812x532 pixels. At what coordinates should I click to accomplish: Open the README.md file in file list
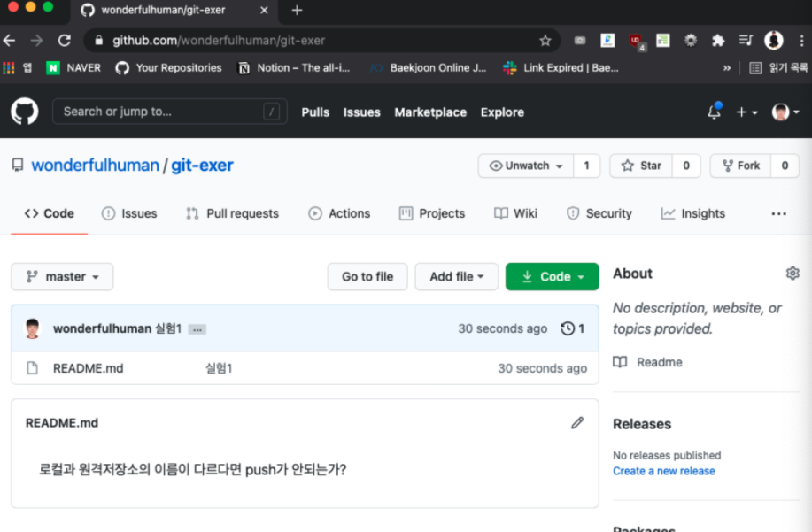(88, 368)
